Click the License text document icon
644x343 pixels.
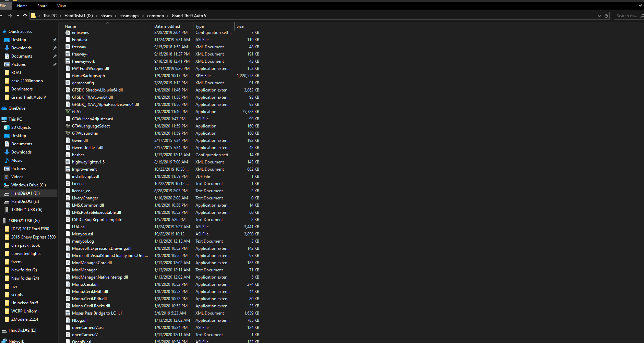(x=68, y=184)
